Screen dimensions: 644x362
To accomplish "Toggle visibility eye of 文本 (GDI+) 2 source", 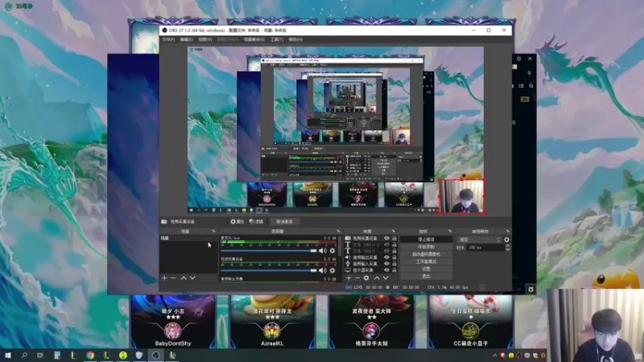I will (386, 245).
